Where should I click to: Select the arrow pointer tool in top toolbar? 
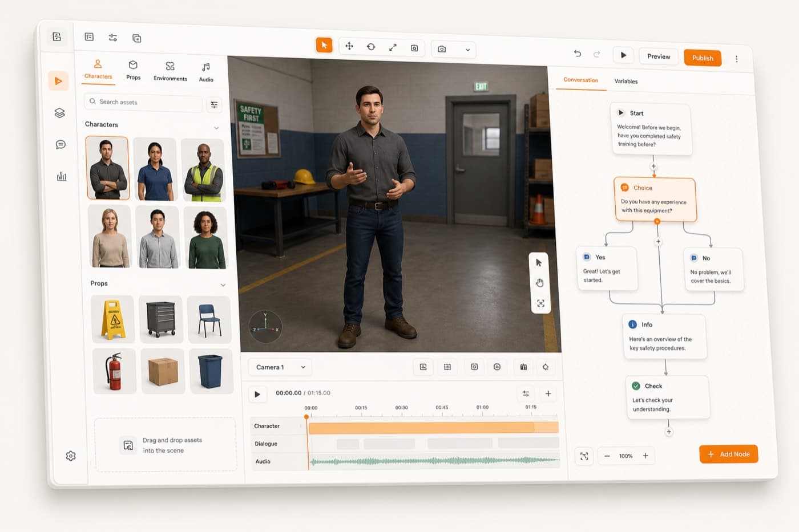tap(324, 45)
